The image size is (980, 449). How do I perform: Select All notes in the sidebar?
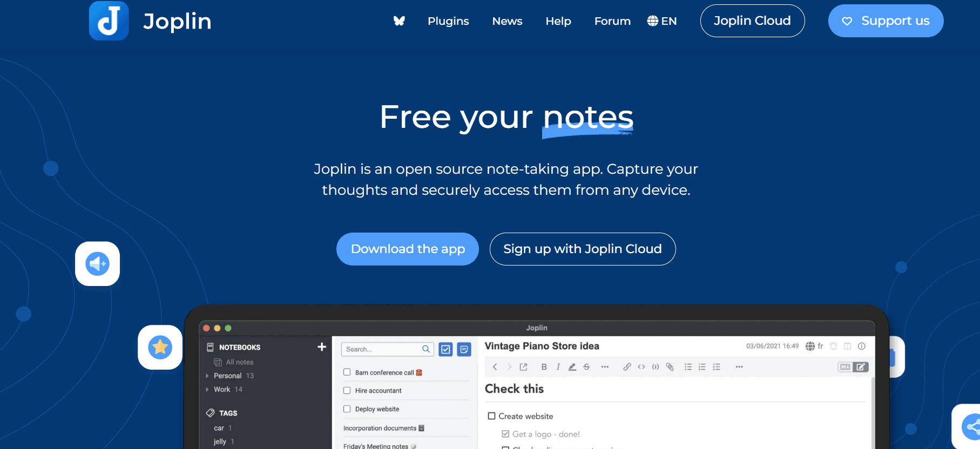[x=239, y=362]
